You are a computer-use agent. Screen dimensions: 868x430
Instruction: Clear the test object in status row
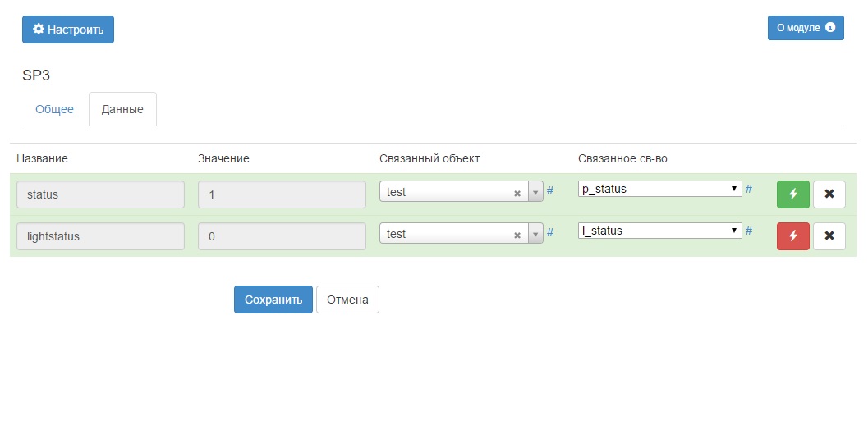[x=517, y=193]
